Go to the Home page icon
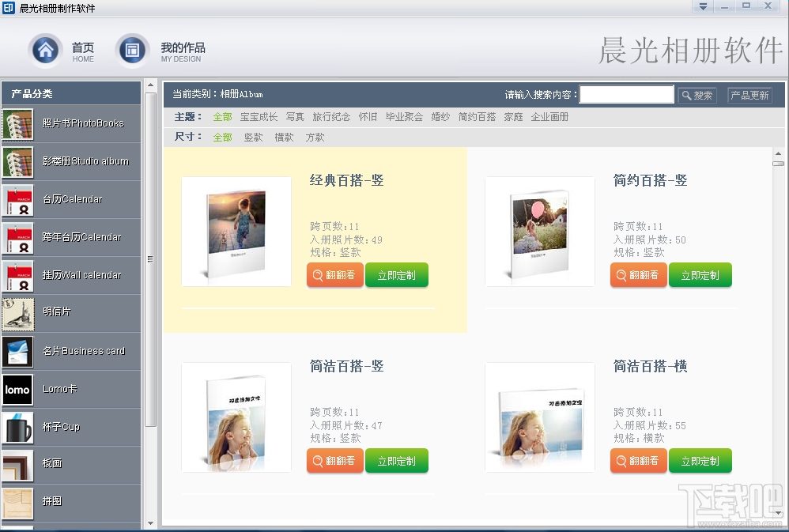Screen dimensions: 789x532 click(45, 51)
